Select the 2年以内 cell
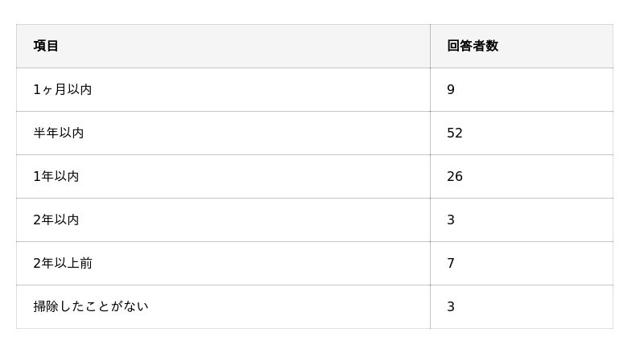Screen dimensions: 644x353 tap(56, 220)
